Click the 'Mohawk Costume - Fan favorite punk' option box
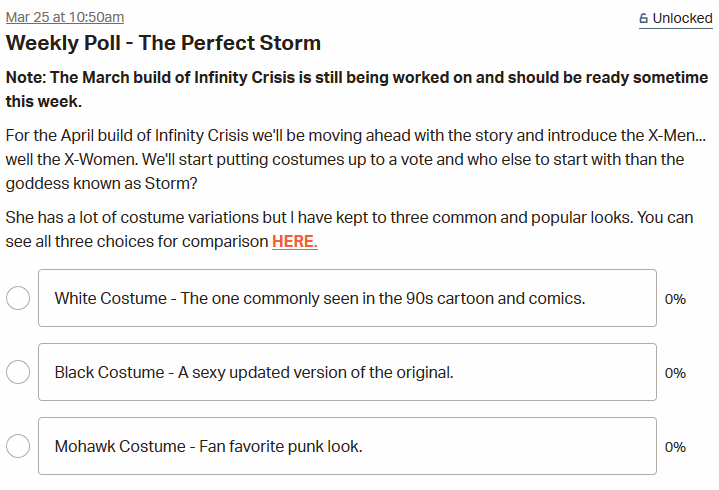This screenshot has width=719, height=490. [347, 446]
